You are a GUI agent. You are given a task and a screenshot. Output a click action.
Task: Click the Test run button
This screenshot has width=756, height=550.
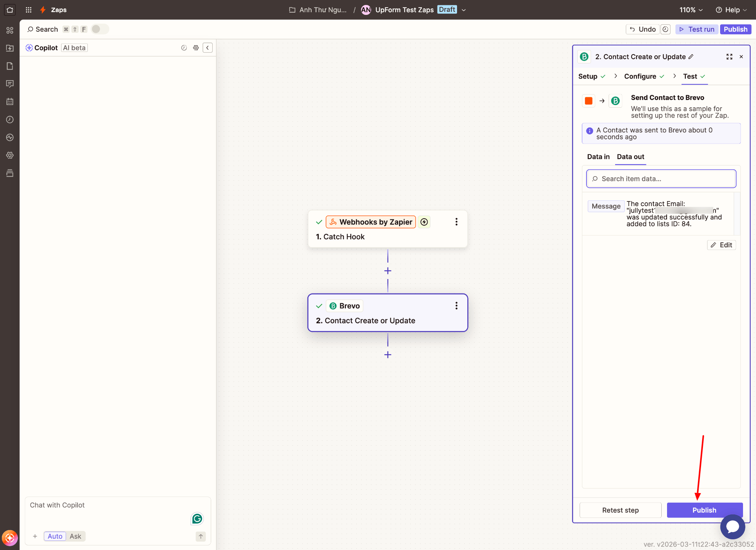(697, 29)
